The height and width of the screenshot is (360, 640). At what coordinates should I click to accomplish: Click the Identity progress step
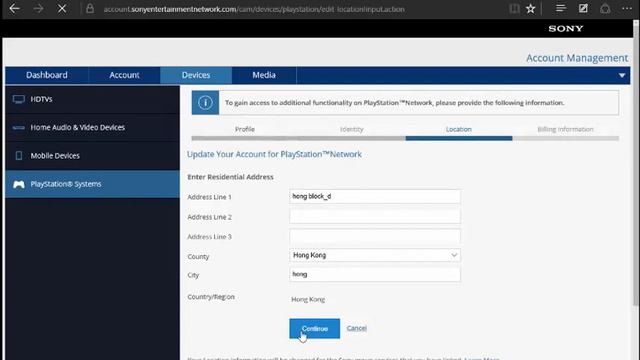(x=351, y=129)
